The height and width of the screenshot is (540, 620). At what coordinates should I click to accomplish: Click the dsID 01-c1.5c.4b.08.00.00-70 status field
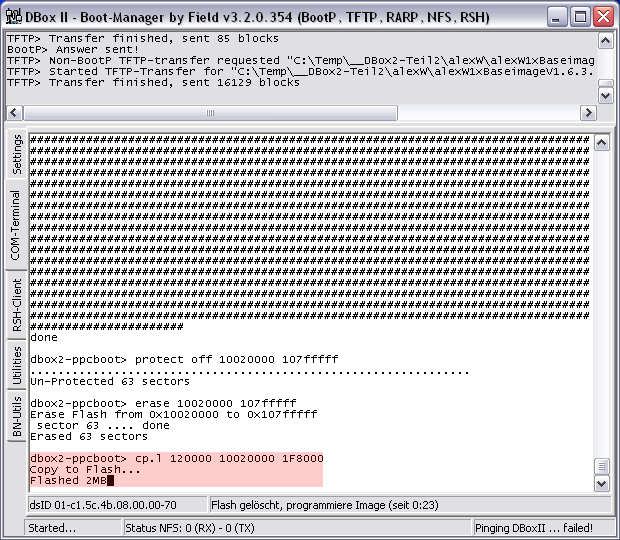pyautogui.click(x=117, y=505)
